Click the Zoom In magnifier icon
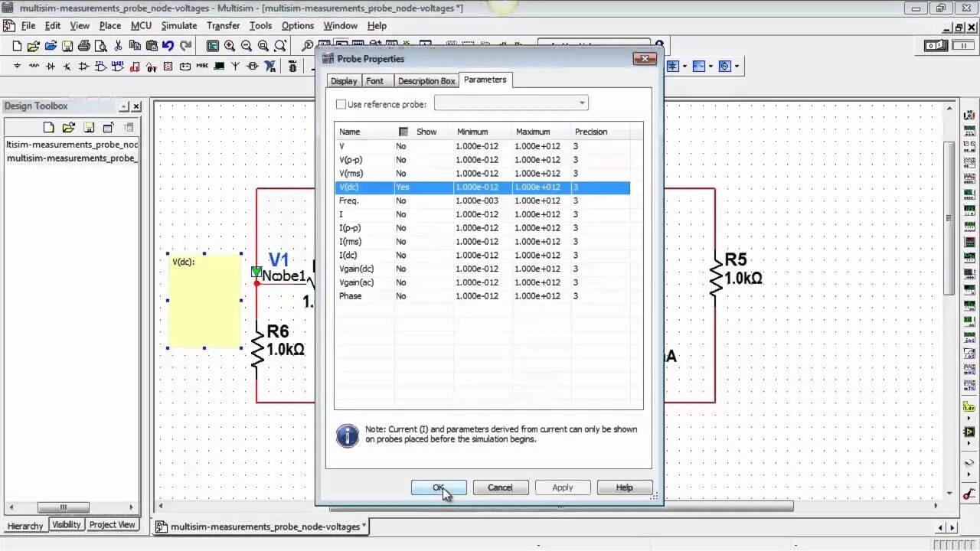Viewport: 980px width, 551px height. [x=230, y=46]
